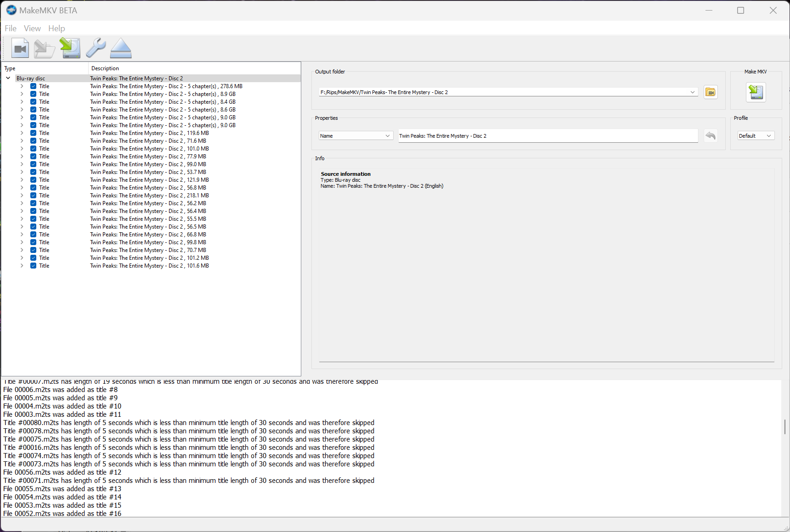
Task: Click the Backup disc toolbar icon
Action: 45,48
